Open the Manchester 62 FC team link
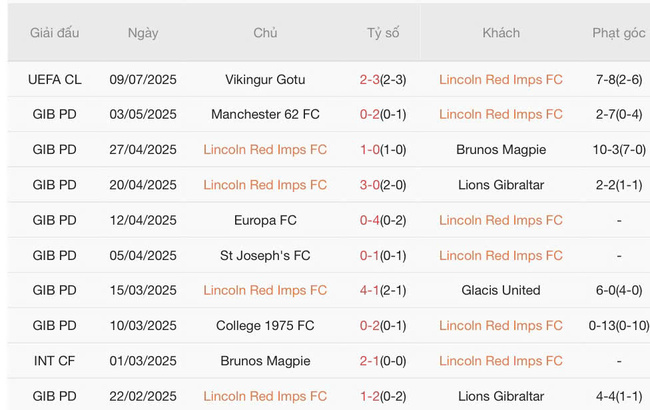Screen dimensions: 650x410 coord(265,114)
